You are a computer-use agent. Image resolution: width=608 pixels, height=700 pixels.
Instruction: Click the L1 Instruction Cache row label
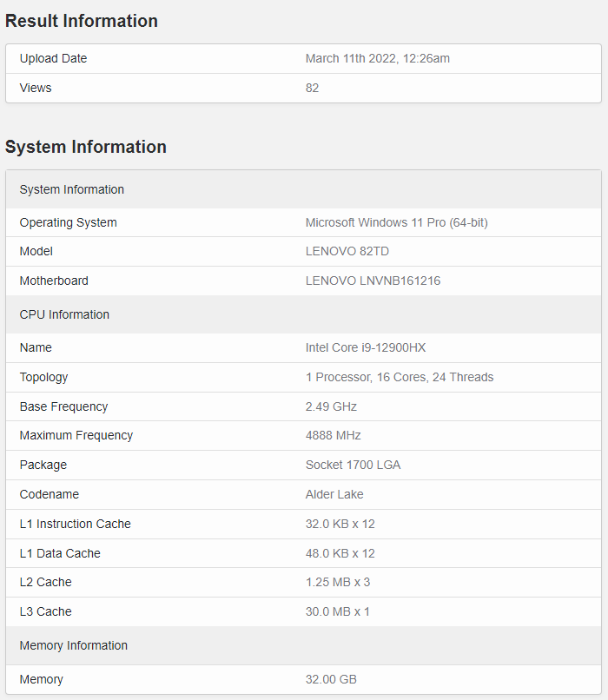pos(76,524)
